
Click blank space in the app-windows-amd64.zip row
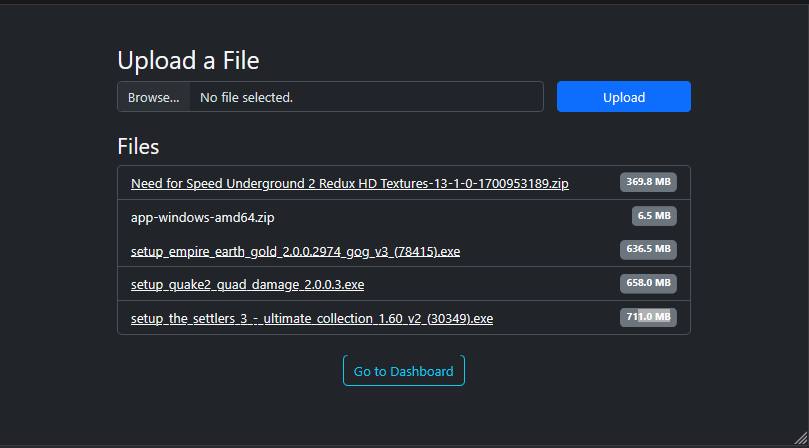[450, 217]
